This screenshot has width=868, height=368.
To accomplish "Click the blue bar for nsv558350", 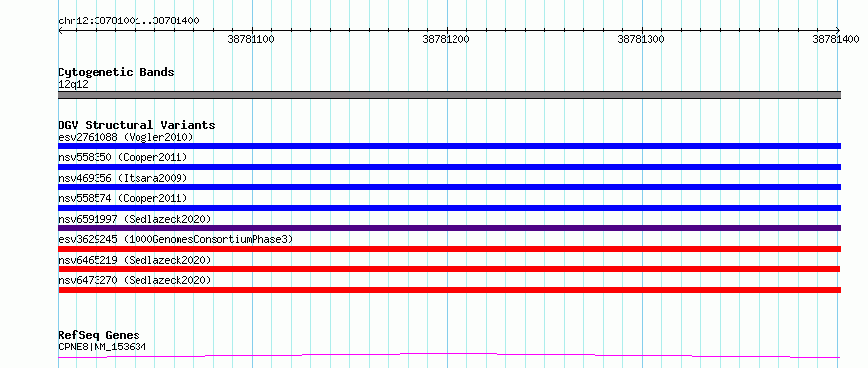I will point(450,167).
